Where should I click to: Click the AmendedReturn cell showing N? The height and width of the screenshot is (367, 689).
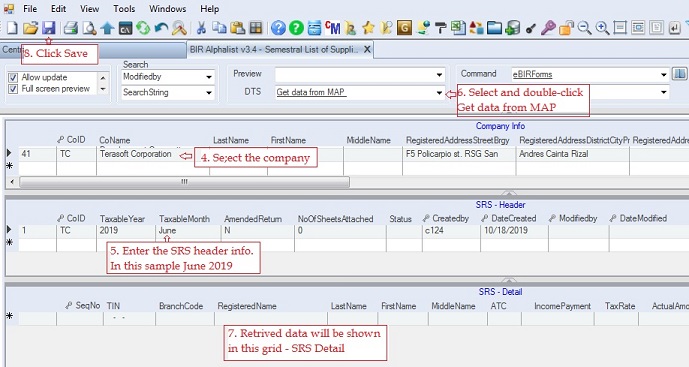(x=257, y=231)
